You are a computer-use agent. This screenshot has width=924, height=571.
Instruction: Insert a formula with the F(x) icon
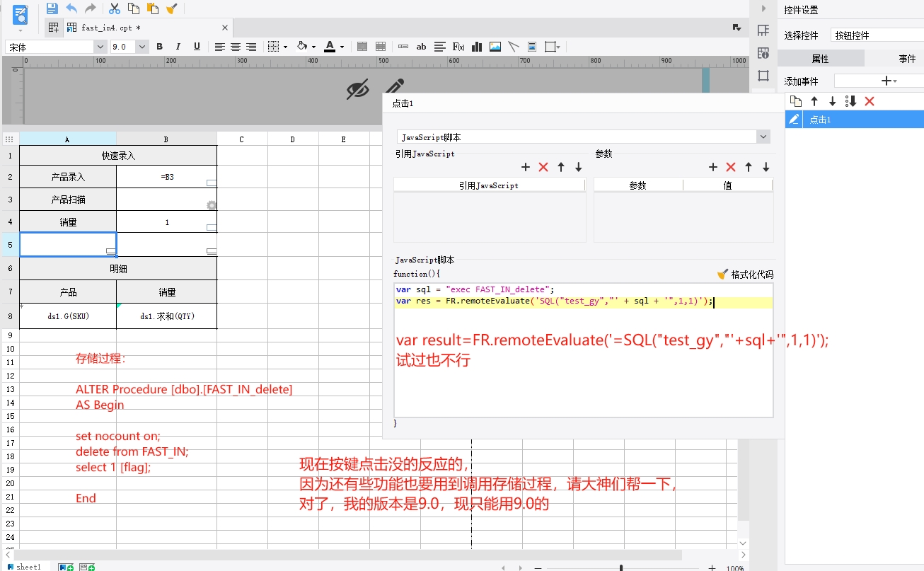[x=458, y=47]
